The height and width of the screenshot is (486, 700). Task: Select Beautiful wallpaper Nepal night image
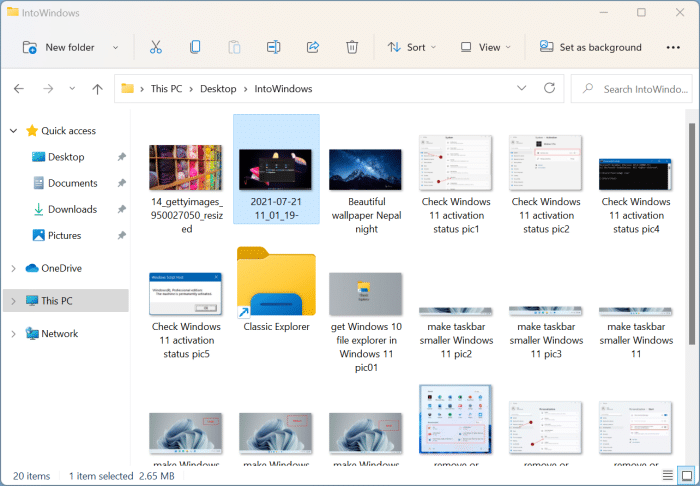pyautogui.click(x=366, y=170)
